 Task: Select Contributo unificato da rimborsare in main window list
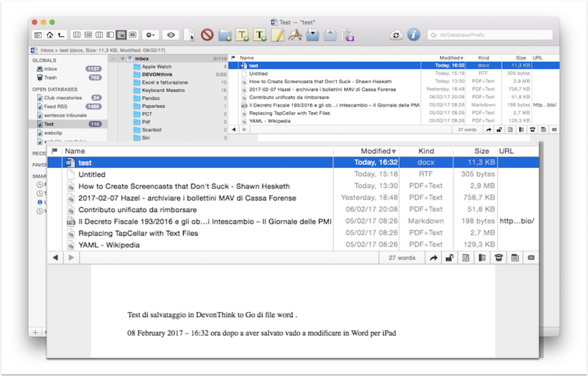tap(394, 97)
